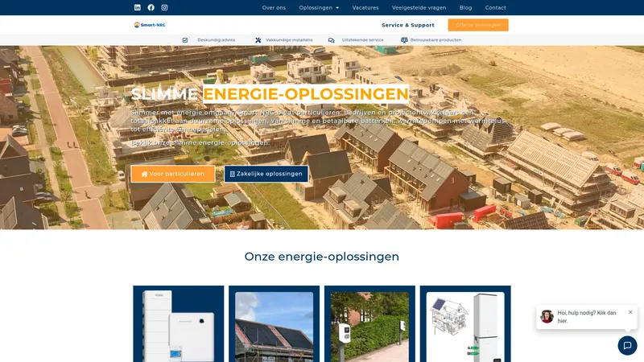Click 'Hoi, hulp nodig? Klik dan hier' message
The image size is (644, 362).
[587, 317]
